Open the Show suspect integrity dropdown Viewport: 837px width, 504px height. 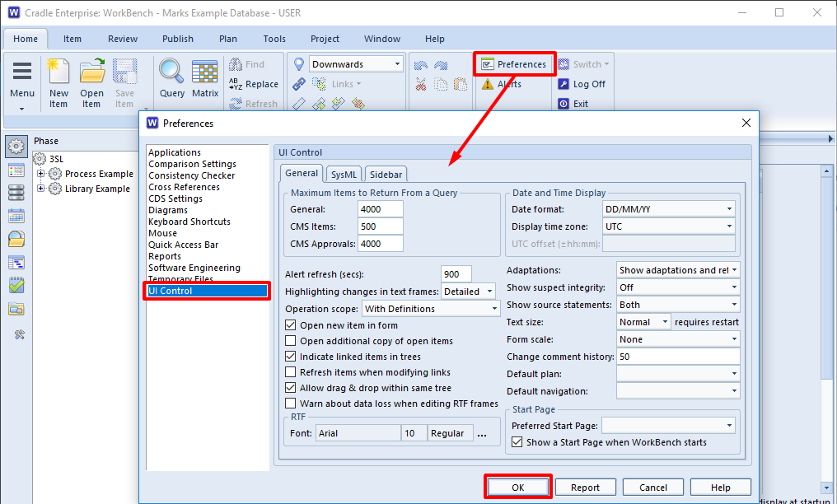pos(678,287)
